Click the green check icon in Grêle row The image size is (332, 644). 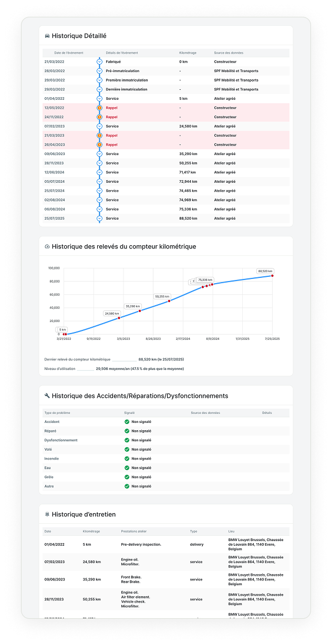tap(127, 477)
